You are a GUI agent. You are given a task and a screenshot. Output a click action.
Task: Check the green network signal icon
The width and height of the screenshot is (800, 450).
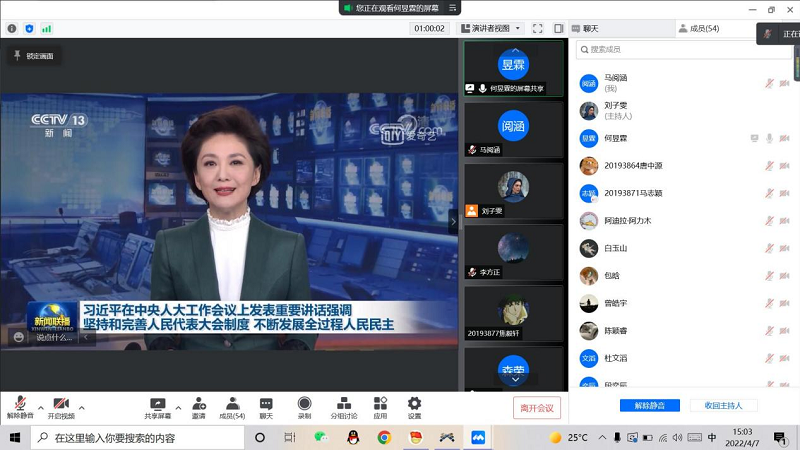(46, 29)
